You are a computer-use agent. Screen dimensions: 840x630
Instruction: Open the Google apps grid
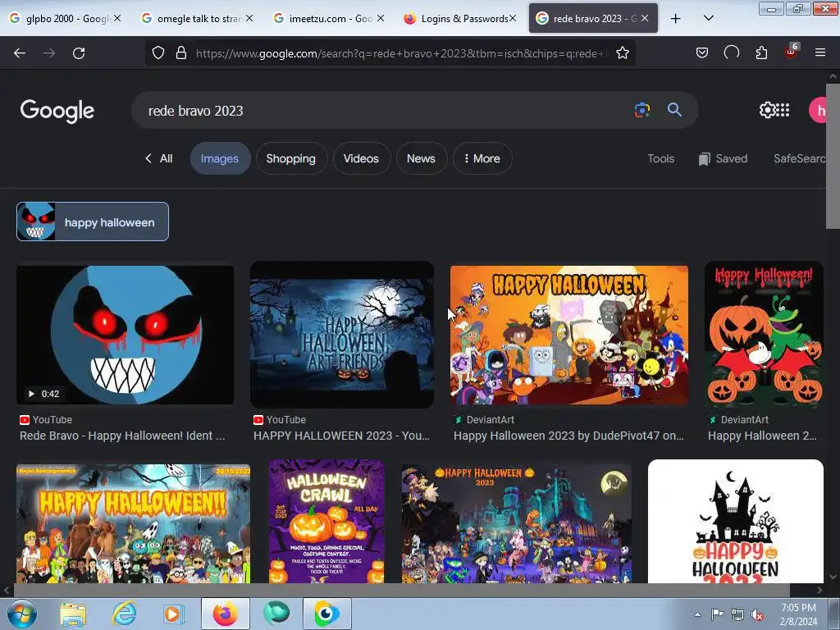(x=783, y=110)
